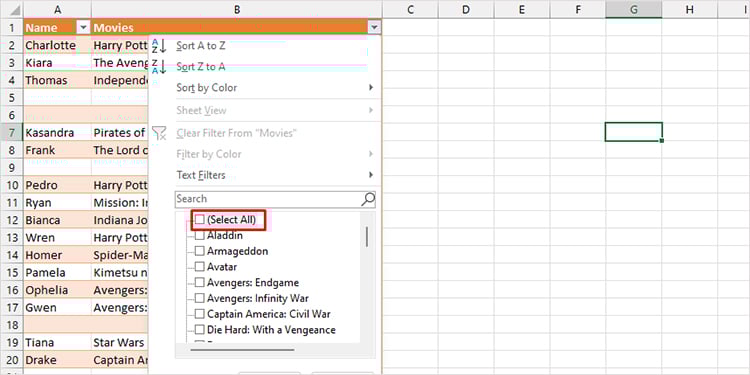Expand the Sort by Color submenu
Image resolution: width=750 pixels, height=375 pixels.
371,88
